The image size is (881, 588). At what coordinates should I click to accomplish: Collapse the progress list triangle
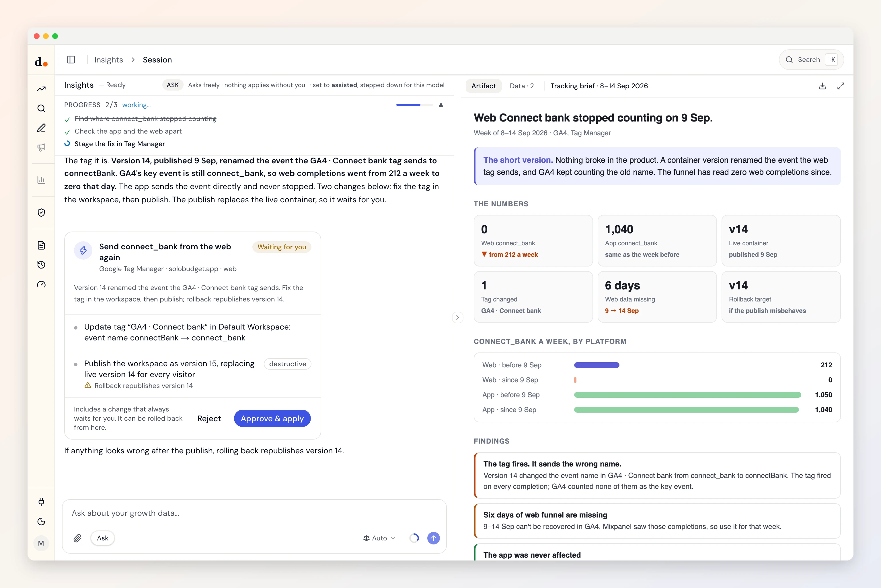click(441, 105)
